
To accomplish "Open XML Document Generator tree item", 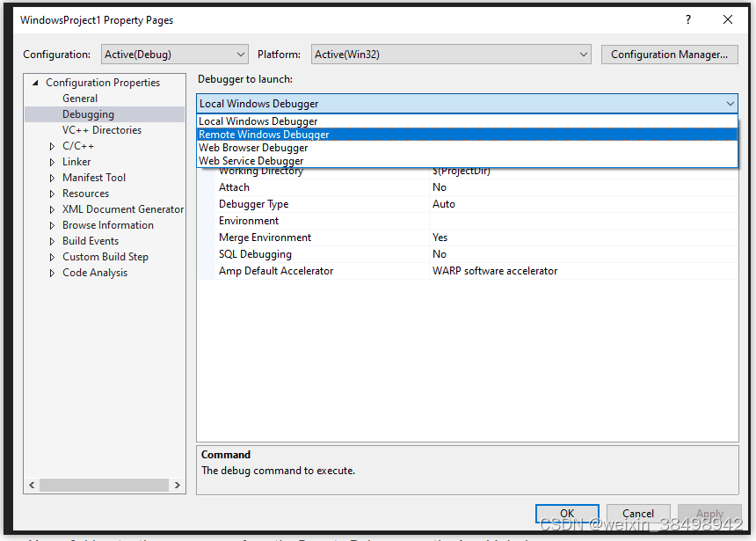I will tap(123, 209).
